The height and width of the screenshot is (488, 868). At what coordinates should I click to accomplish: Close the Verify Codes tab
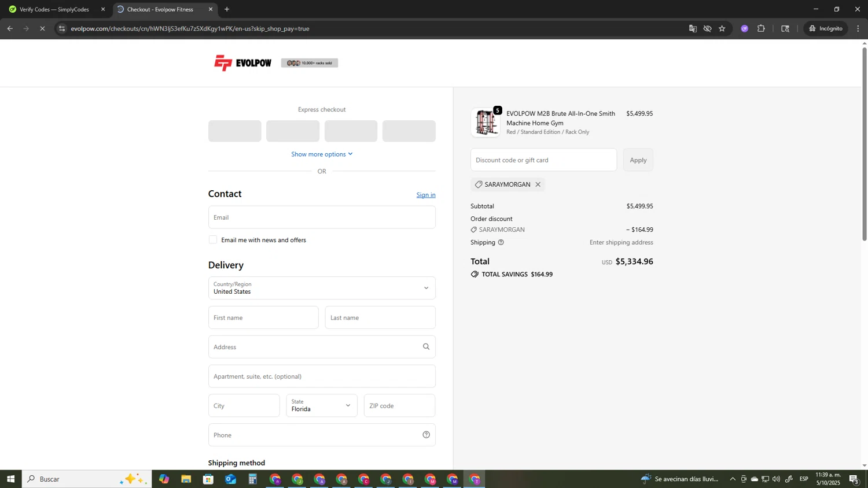pos(103,9)
